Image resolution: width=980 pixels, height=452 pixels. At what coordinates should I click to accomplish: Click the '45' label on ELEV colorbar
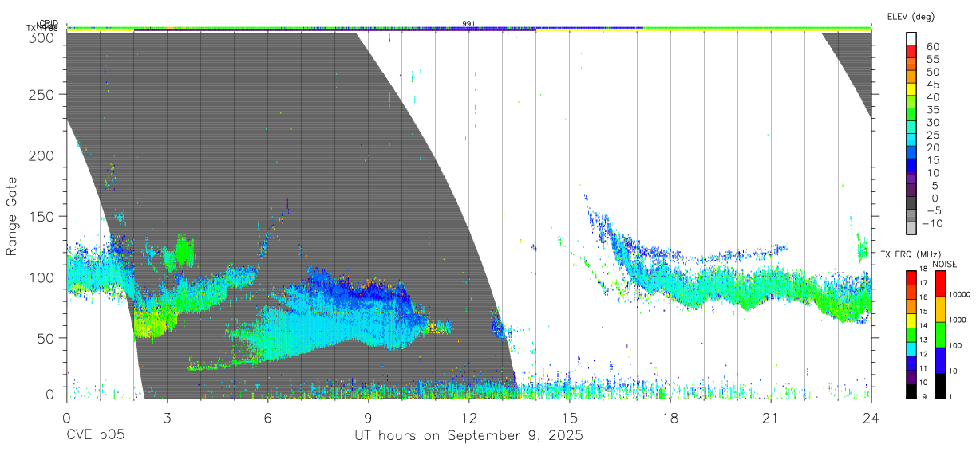[x=932, y=84]
